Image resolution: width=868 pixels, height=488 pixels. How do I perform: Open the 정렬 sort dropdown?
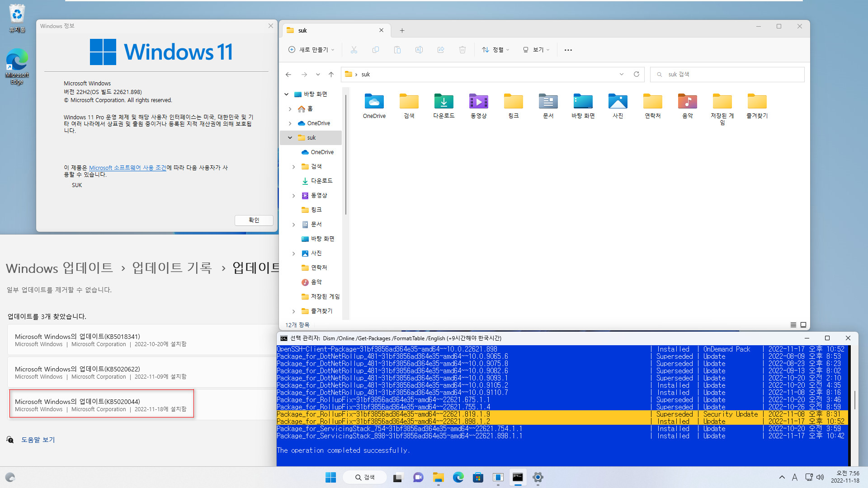495,50
